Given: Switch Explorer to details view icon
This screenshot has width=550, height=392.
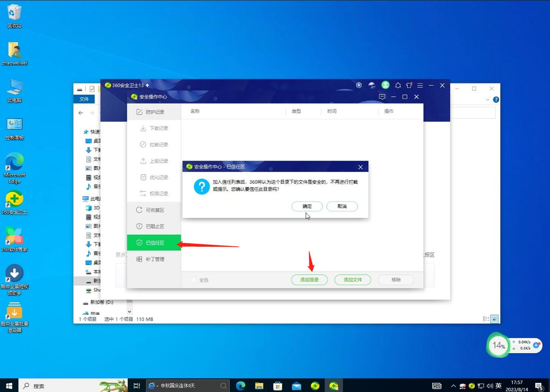Looking at the screenshot, I should (486, 319).
